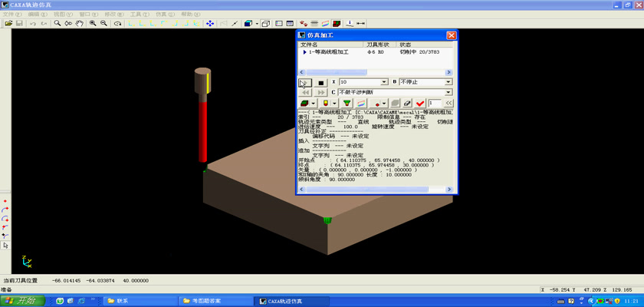
Task: Click the zoom in magnifier icon
Action: tap(93, 24)
